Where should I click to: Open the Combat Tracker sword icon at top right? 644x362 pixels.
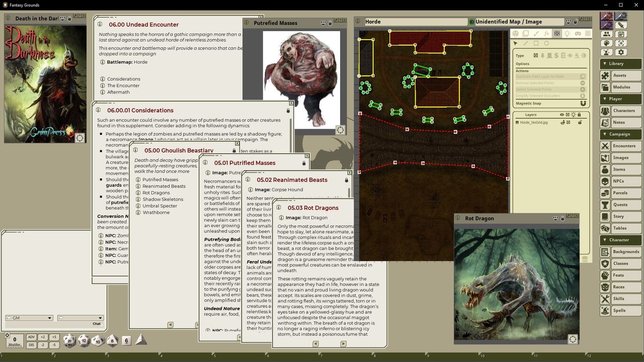click(x=621, y=26)
